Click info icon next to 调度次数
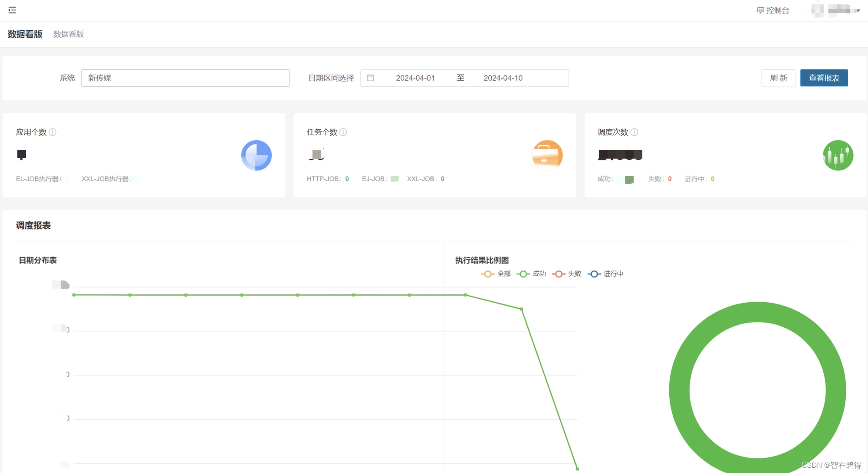This screenshot has height=473, width=868. (634, 132)
